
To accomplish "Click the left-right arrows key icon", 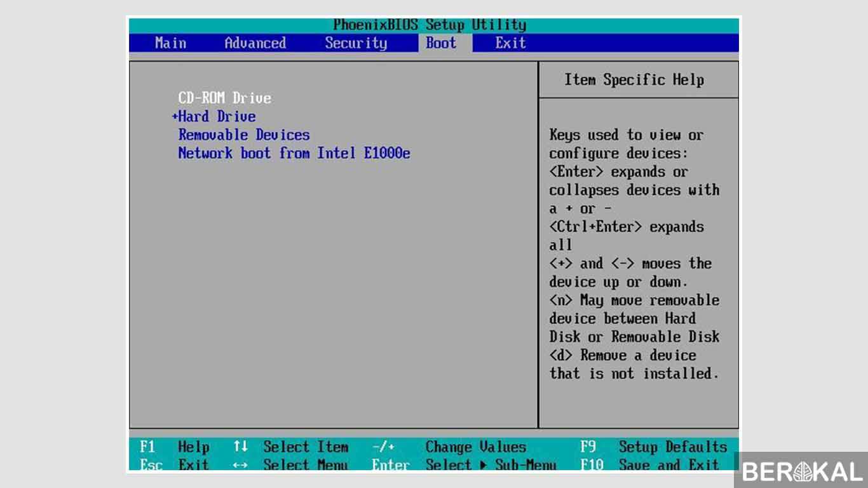I will click(240, 465).
